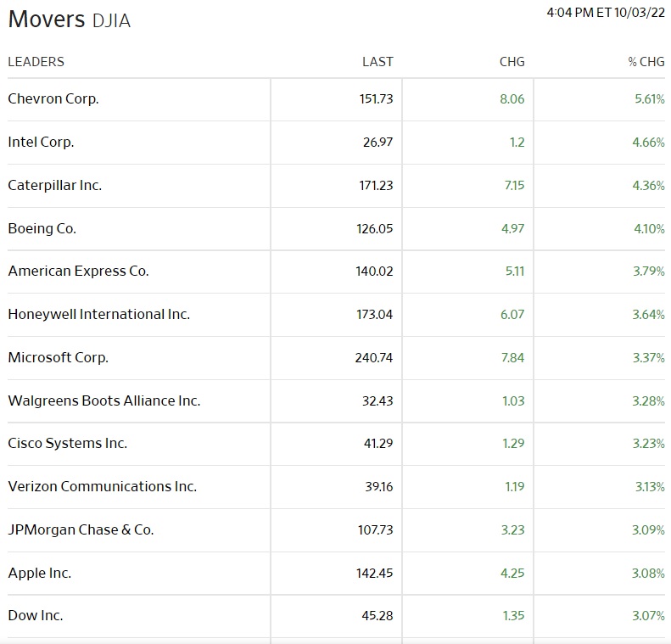Click Honeywell's change value 6.07

coord(512,314)
